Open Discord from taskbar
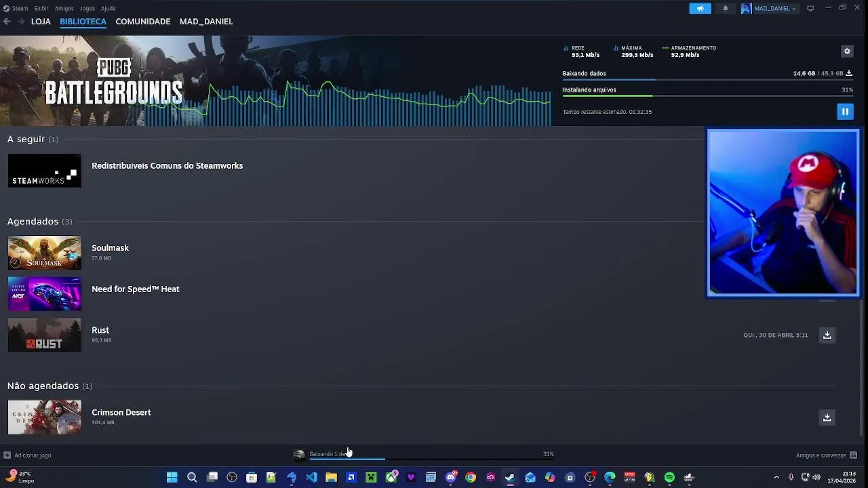The height and width of the screenshot is (488, 868). (451, 477)
